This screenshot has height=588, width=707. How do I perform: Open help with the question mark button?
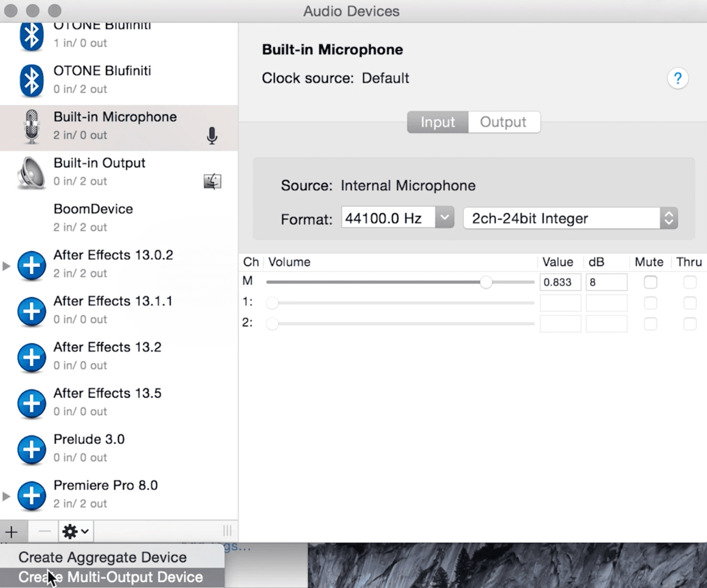pos(678,78)
